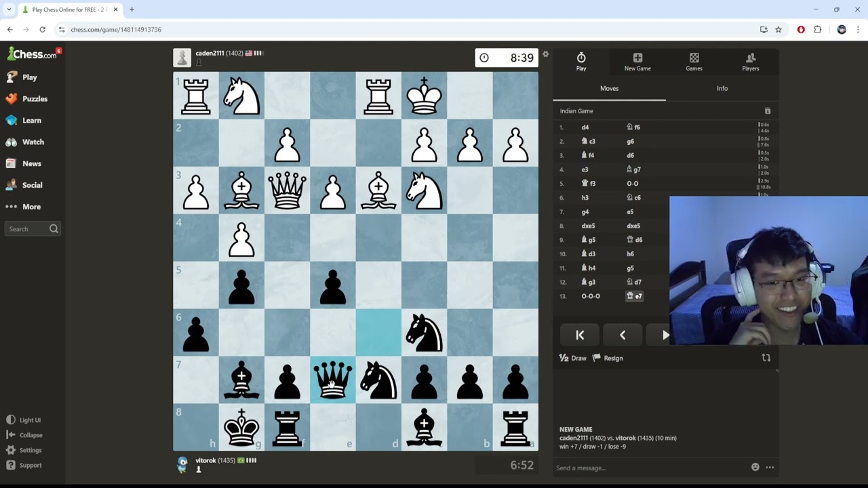Open the Watch section
Screen dimensions: 868x488
click(x=25, y=142)
